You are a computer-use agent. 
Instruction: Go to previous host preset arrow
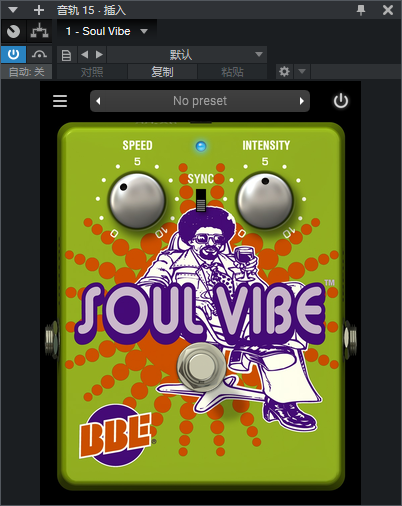click(x=85, y=55)
